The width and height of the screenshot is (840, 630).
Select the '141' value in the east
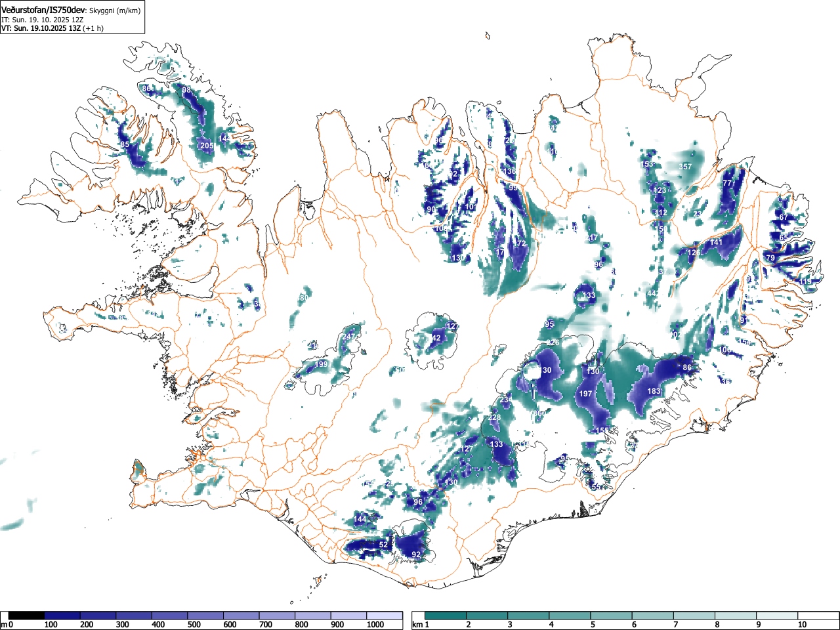(716, 243)
